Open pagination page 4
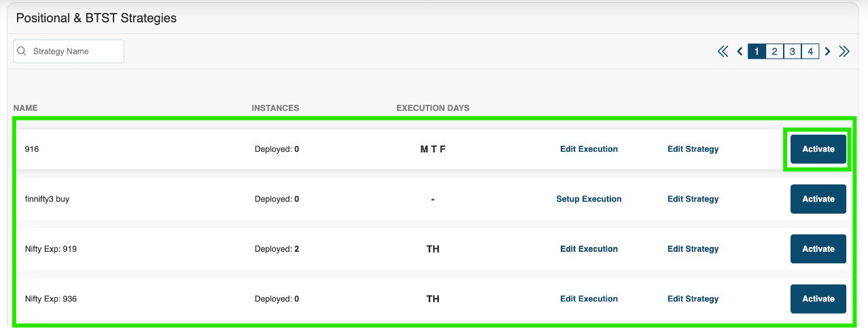 coord(810,52)
